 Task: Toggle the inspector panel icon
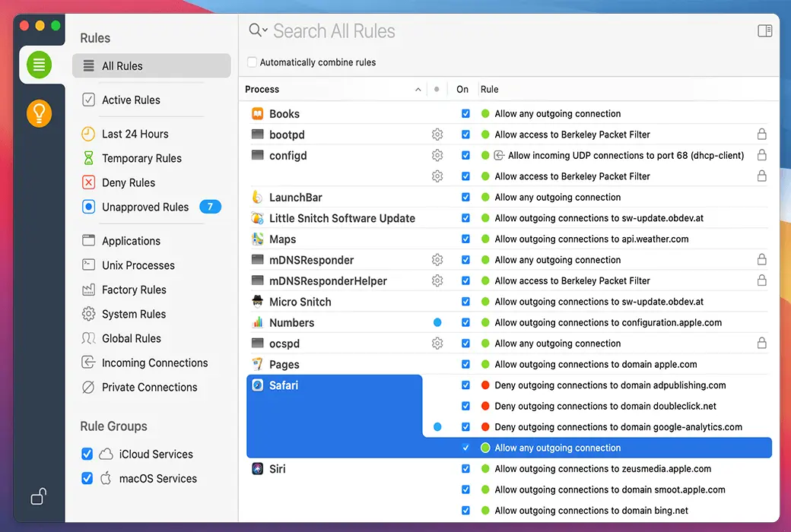coord(765,30)
